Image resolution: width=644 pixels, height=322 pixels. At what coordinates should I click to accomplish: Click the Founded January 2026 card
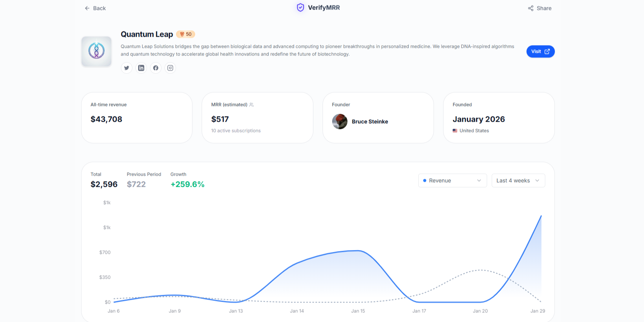pos(499,118)
